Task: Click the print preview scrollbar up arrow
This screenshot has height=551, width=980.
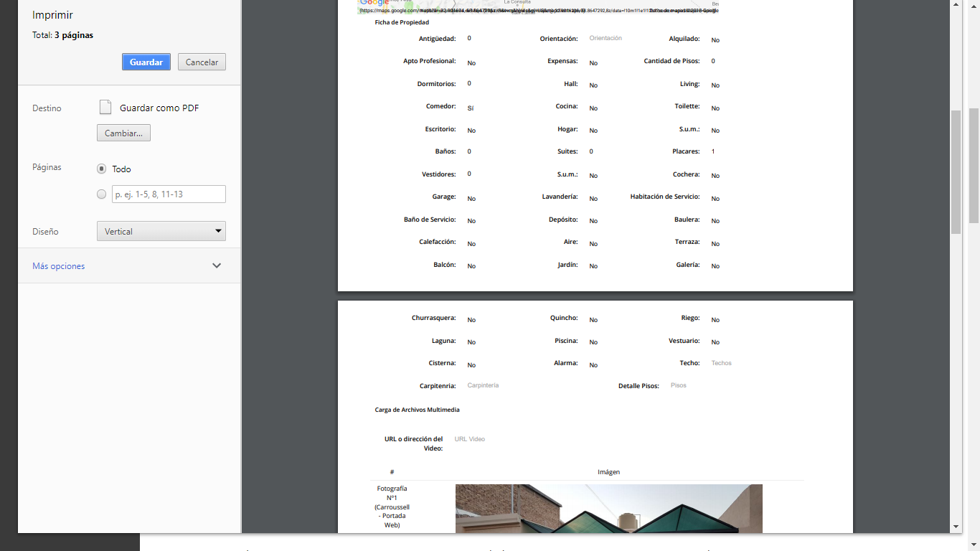Action: [x=955, y=4]
